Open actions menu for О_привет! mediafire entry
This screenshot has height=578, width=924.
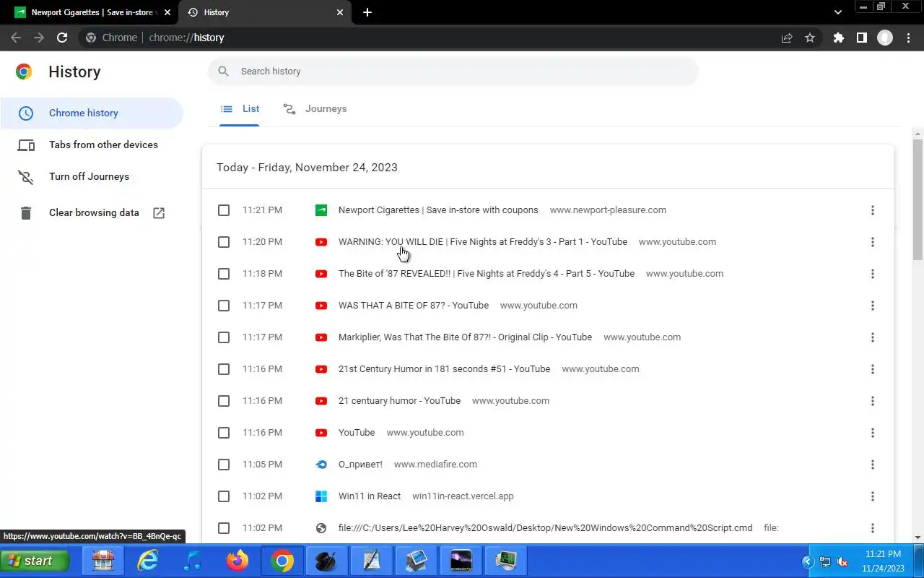[x=872, y=465]
